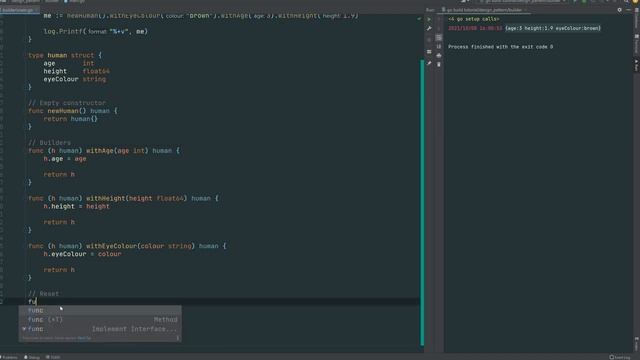Image resolution: width=640 pixels, height=360 pixels.
Task: Click 'h.eyeColour = colour' assignment line
Action: (82, 254)
